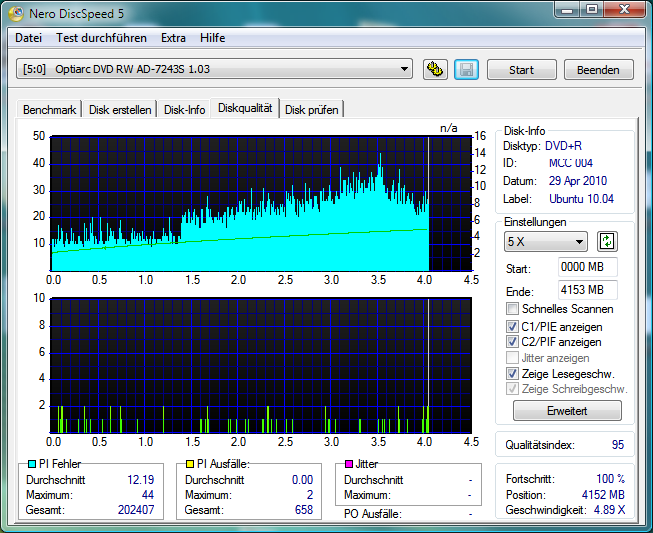Uncheck Zeige Lesegeschw. option

point(512,374)
